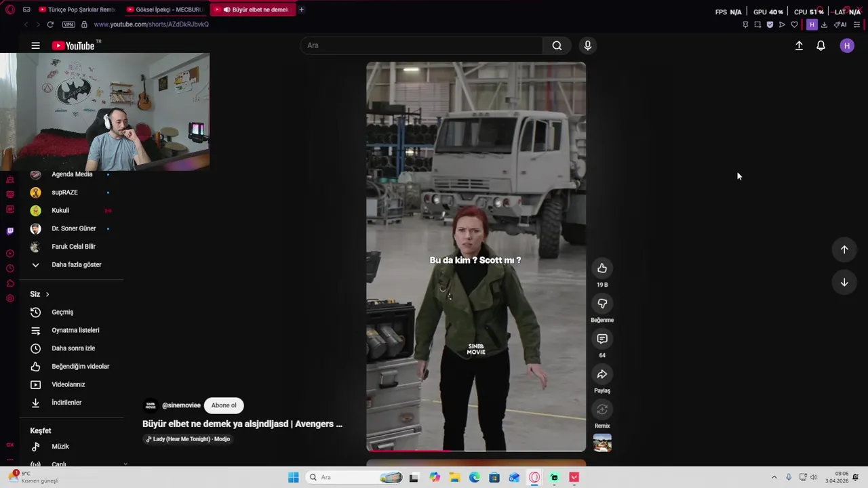
Task: Expand the Siz section chevron
Action: tap(47, 294)
